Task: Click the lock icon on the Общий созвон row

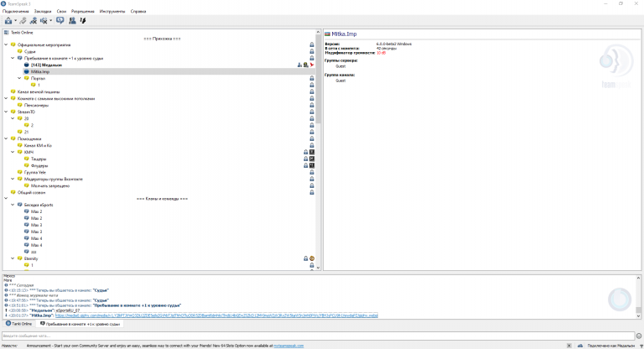Action: [x=312, y=192]
